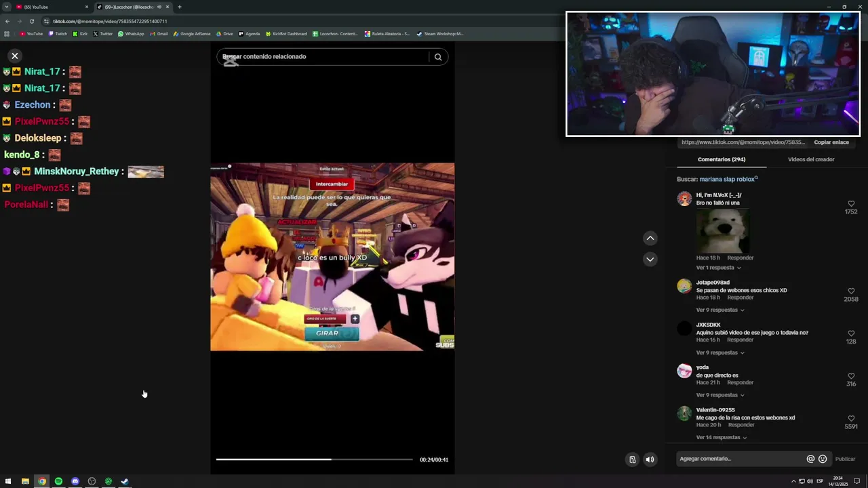Go to next video with down arrow
The width and height of the screenshot is (868, 488).
650,260
